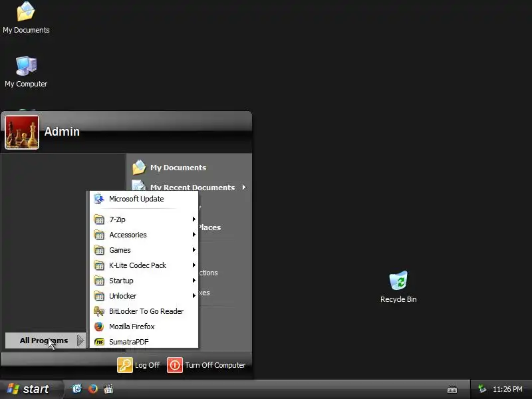Click the Start button on taskbar
532x399 pixels.
[x=31, y=389]
